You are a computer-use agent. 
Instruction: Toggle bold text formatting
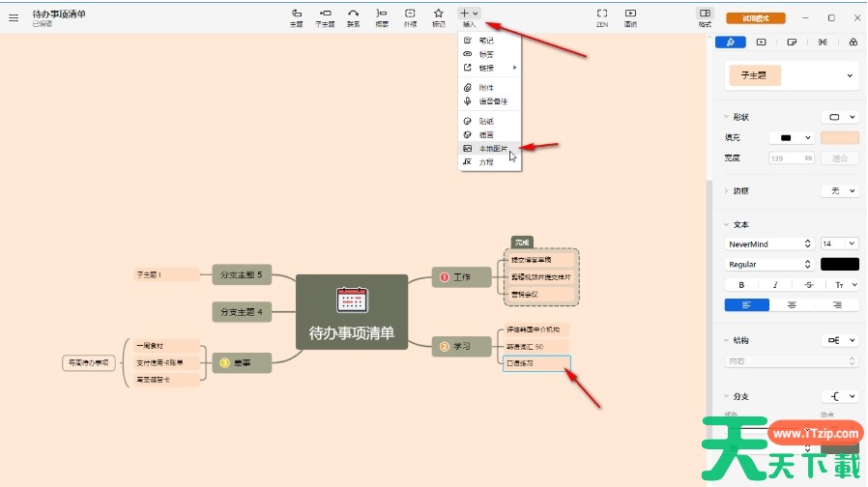point(741,285)
